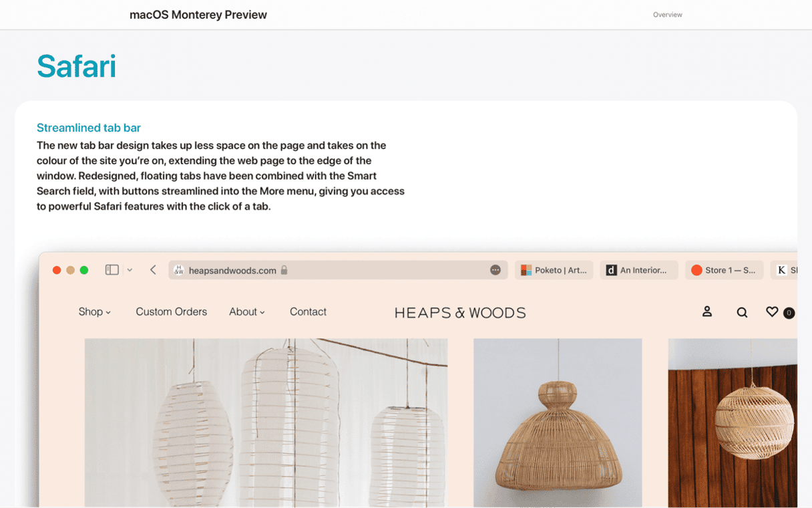Open Custom Orders page
The width and height of the screenshot is (812, 508).
171,311
